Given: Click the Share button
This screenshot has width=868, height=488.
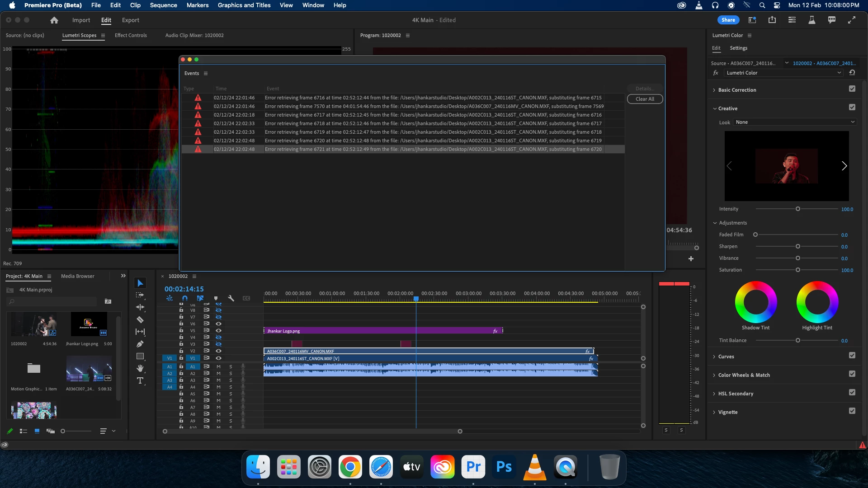Looking at the screenshot, I should pyautogui.click(x=728, y=20).
